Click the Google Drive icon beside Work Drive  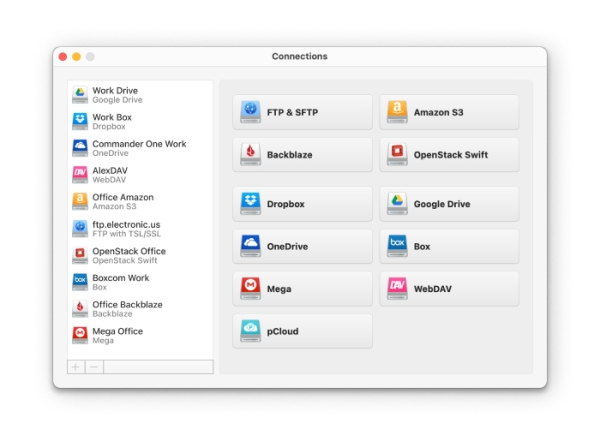[x=80, y=94]
